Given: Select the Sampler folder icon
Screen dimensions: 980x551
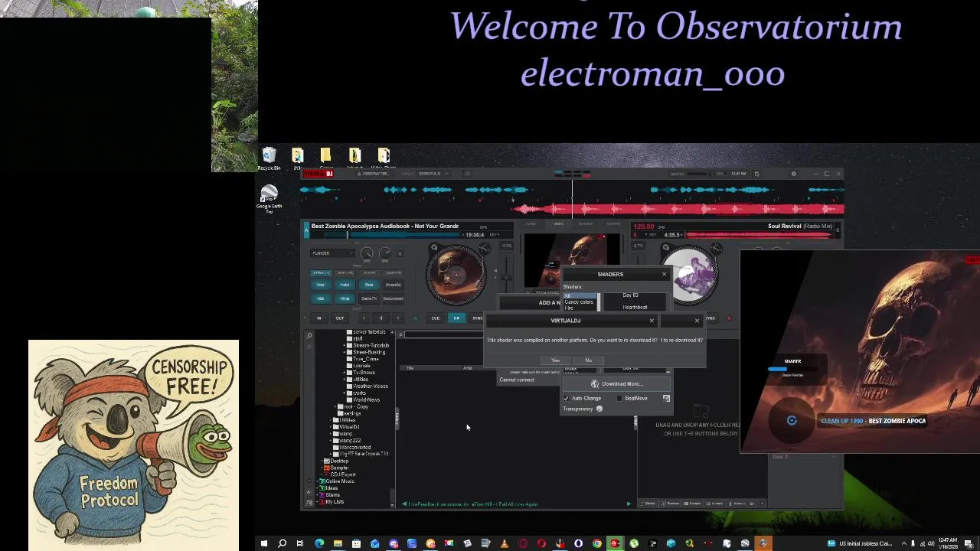Looking at the screenshot, I should pyautogui.click(x=327, y=468).
